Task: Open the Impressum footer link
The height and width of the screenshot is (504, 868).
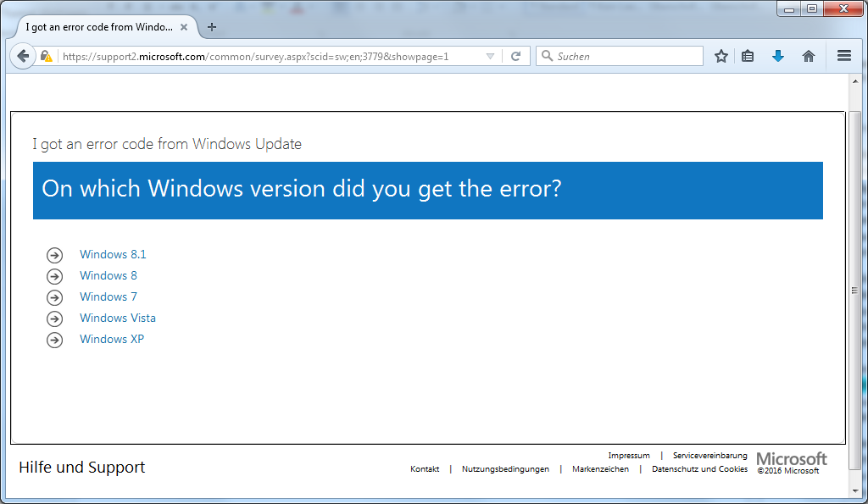Action: (629, 456)
